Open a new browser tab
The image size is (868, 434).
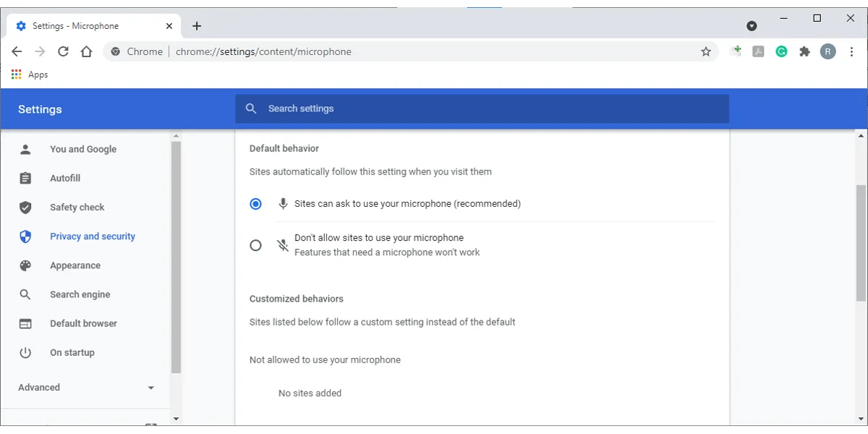(197, 25)
